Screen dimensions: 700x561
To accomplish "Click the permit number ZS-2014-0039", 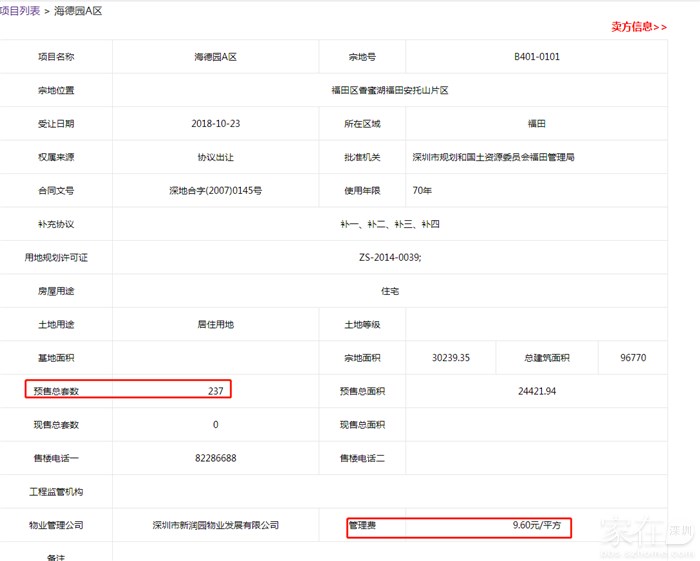I will point(390,257).
